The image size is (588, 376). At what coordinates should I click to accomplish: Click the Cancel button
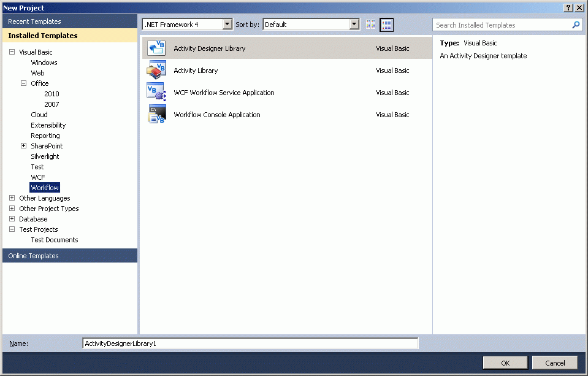555,363
